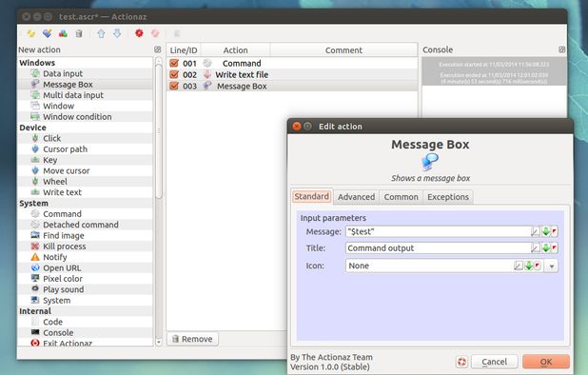Uncheck the 001 Command action checkbox

pos(174,63)
